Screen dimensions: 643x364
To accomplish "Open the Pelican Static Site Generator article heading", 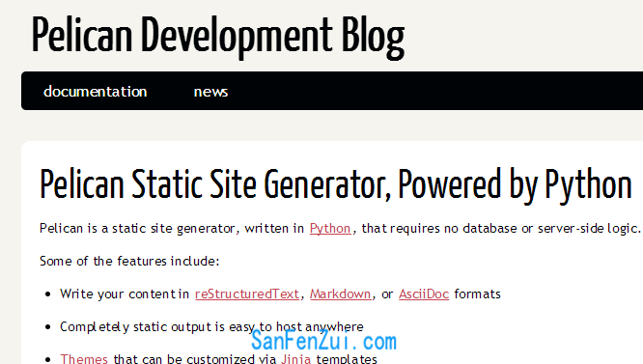I will tap(335, 184).
